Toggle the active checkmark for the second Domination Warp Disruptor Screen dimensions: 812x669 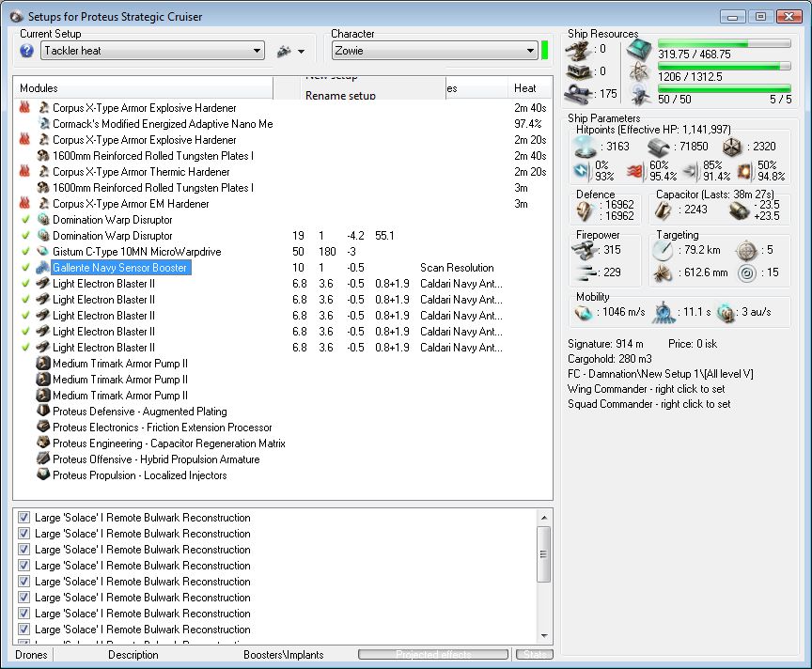(24, 236)
